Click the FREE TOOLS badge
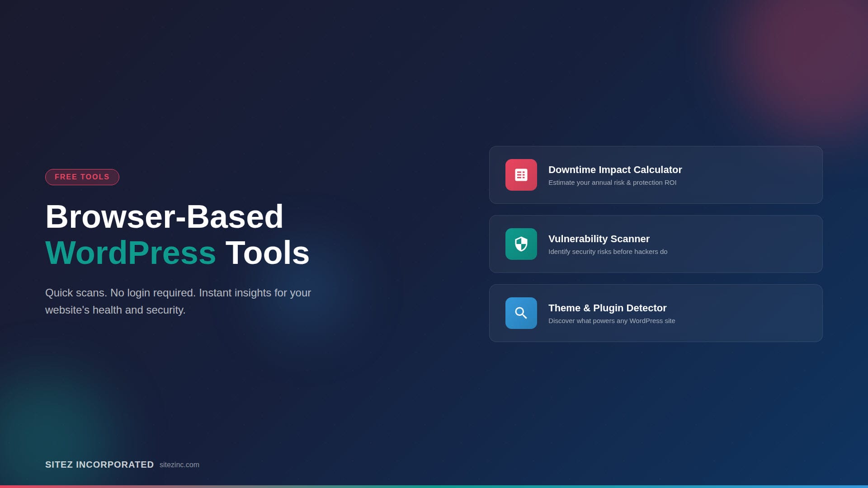The image size is (868, 488). point(82,177)
